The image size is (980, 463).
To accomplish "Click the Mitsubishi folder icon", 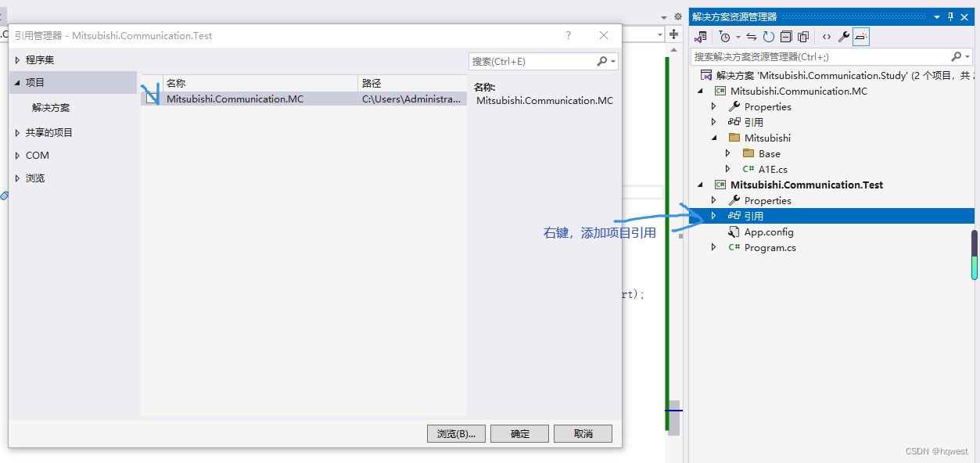I will [x=734, y=138].
